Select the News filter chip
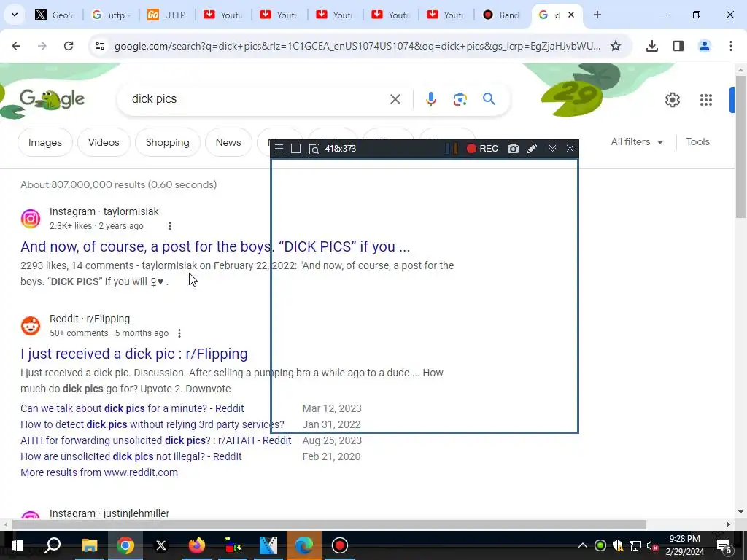This screenshot has height=560, width=747. click(228, 142)
